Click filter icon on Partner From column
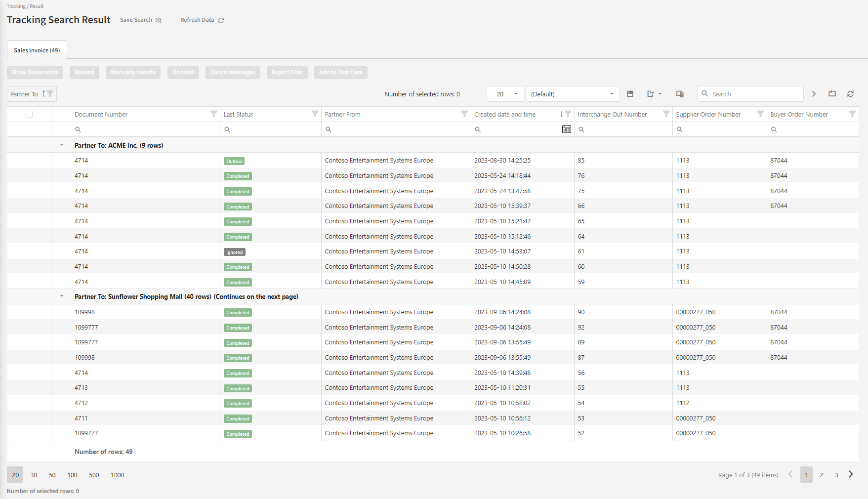 [x=464, y=114]
